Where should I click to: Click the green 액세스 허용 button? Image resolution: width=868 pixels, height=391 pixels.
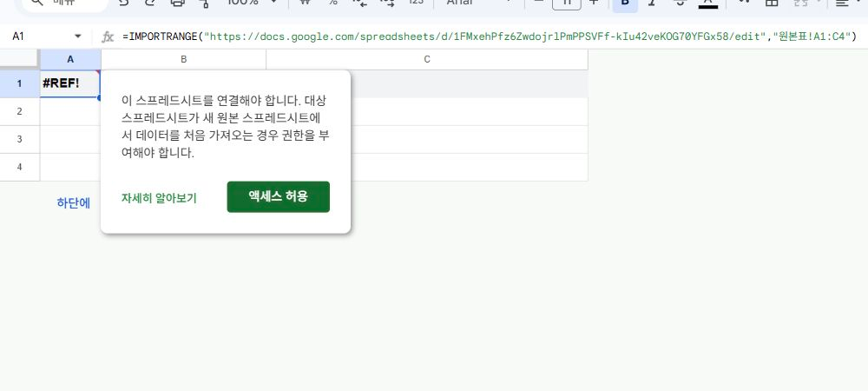tap(279, 196)
